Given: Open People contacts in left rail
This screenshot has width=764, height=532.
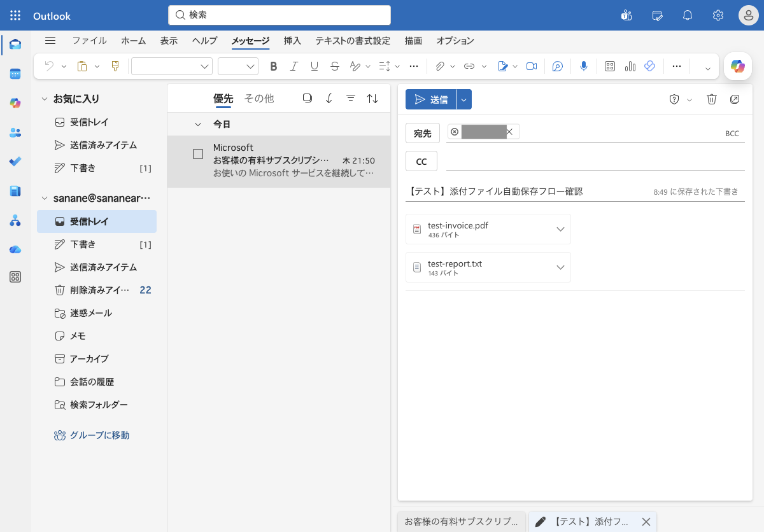Looking at the screenshot, I should click(x=15, y=132).
